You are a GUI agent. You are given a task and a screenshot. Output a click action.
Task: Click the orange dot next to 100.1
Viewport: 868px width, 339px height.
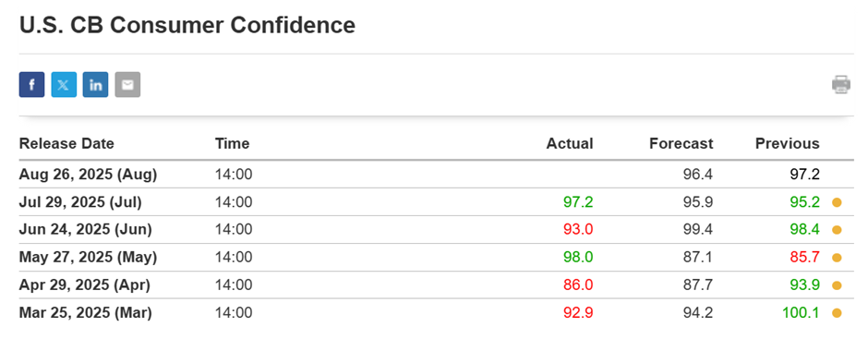837,313
